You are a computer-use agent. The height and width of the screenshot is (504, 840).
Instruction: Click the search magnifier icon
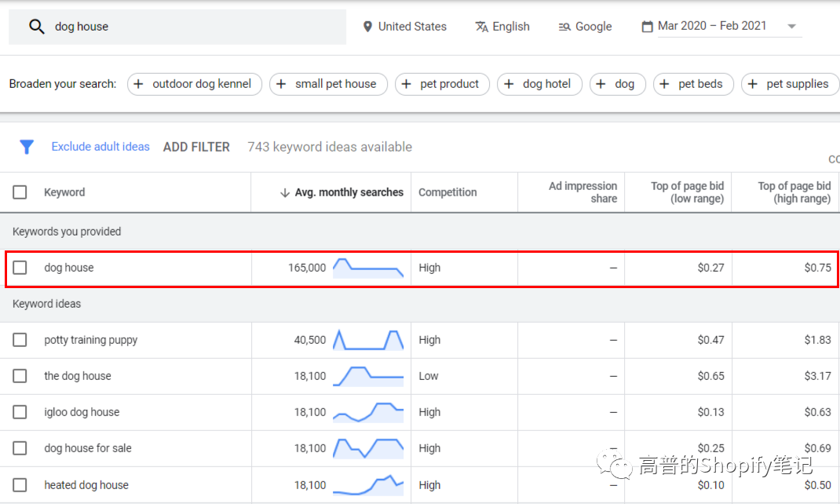[x=36, y=27]
